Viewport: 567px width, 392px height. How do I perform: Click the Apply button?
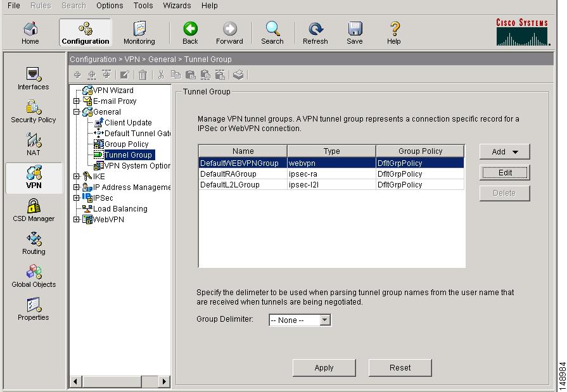324,367
